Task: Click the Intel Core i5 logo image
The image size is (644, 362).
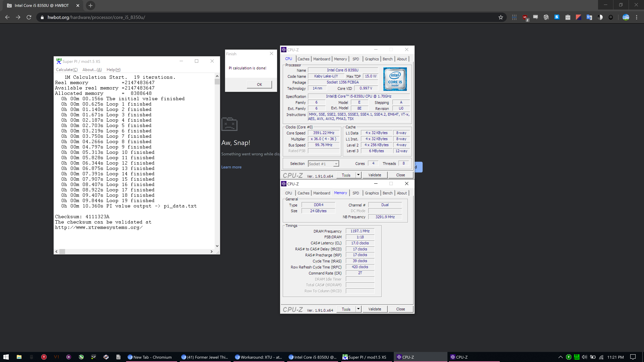Action: point(395,79)
